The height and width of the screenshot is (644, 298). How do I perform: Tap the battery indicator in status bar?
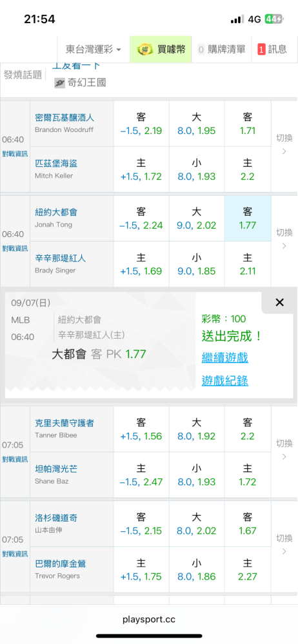pyautogui.click(x=274, y=19)
